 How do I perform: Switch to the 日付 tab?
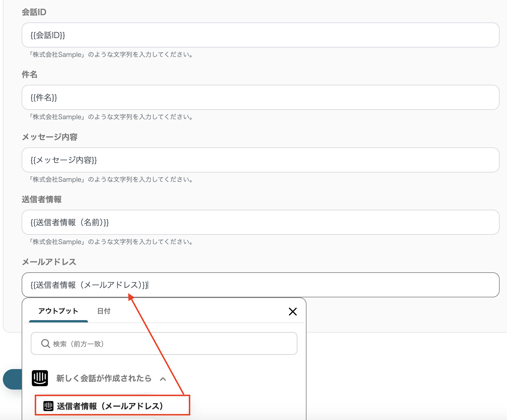tap(104, 311)
